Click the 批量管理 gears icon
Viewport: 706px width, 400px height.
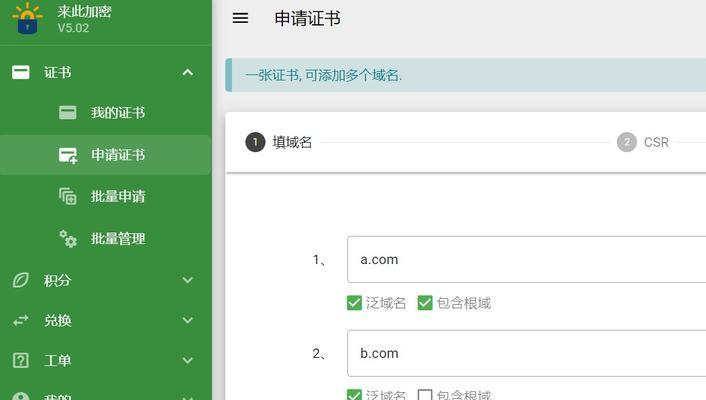68,239
